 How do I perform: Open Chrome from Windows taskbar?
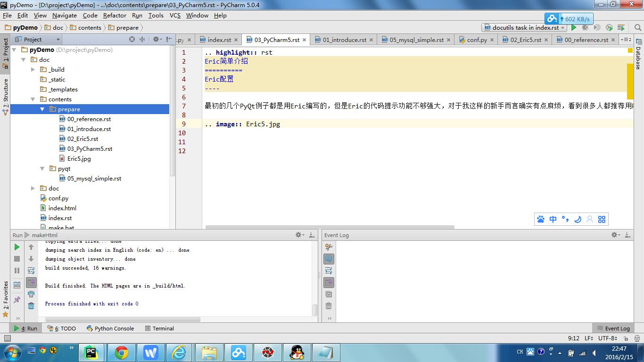[x=121, y=353]
